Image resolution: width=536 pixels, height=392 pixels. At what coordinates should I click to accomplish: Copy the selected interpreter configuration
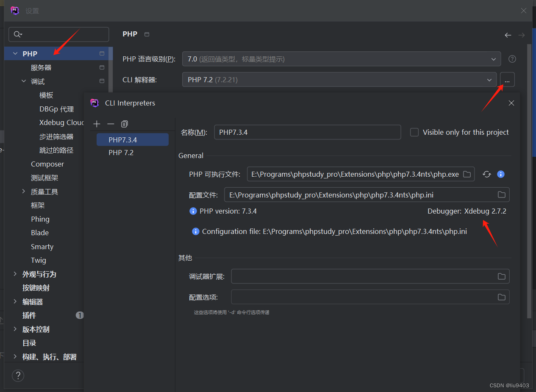(x=124, y=124)
